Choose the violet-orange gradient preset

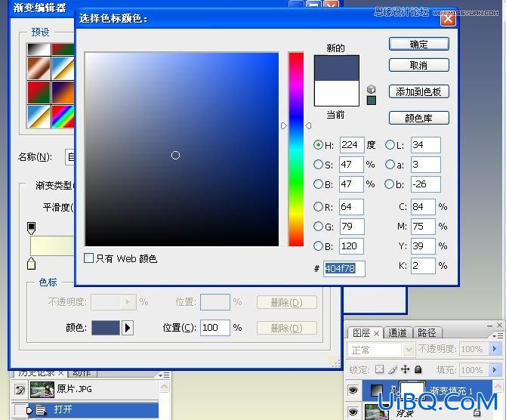coord(63,92)
